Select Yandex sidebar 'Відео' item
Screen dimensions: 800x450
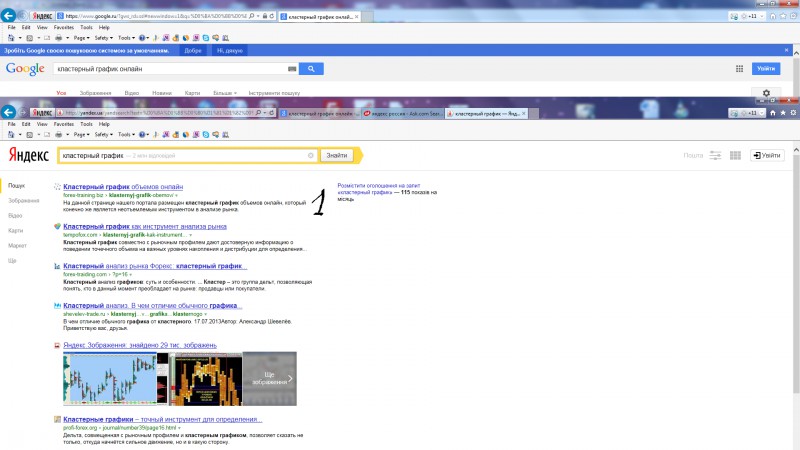15,216
